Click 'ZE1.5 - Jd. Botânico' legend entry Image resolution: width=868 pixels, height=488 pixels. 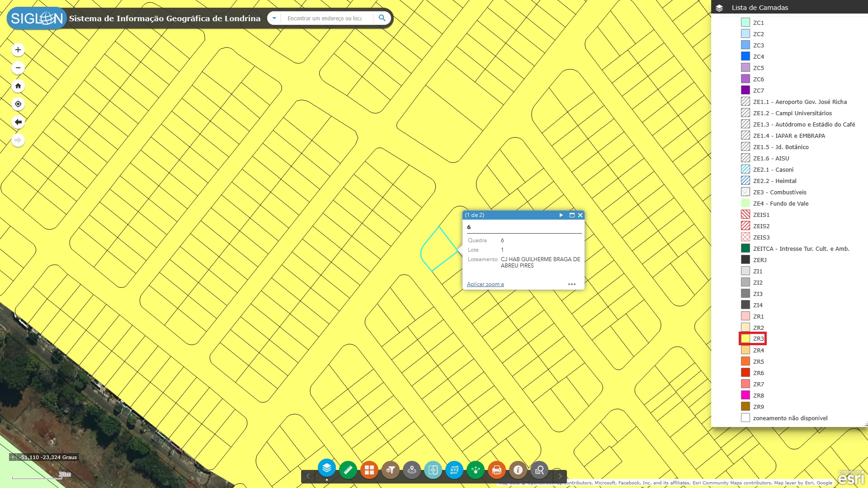tap(781, 147)
